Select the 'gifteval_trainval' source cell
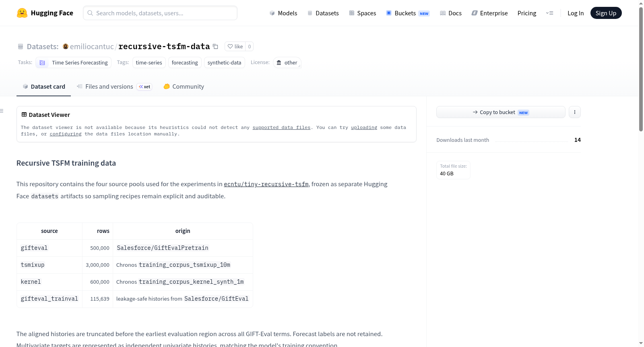Viewport: 644px width, 347px height. pyautogui.click(x=50, y=299)
